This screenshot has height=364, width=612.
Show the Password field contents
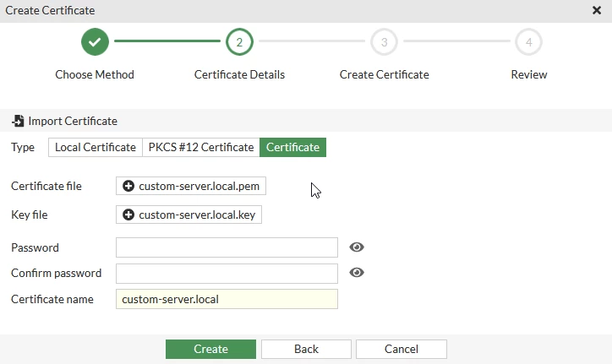click(357, 247)
